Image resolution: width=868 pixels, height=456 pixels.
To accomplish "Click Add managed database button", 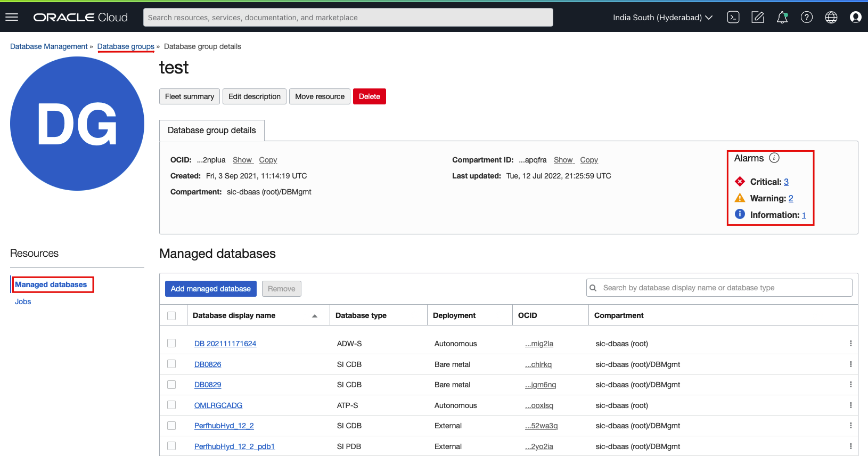I will pyautogui.click(x=211, y=289).
